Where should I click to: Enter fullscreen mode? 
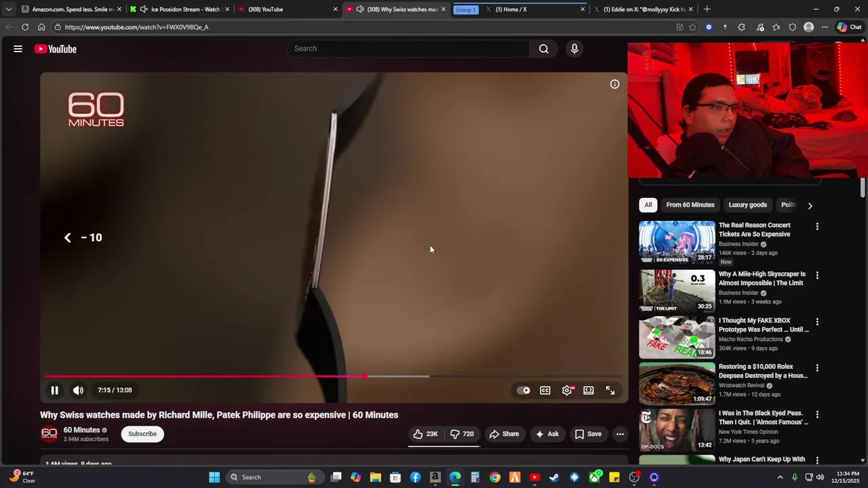pos(610,390)
